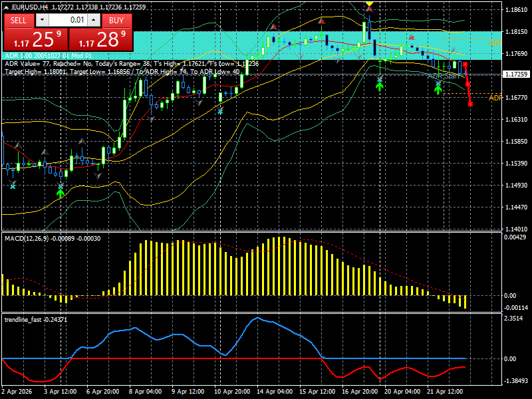Click the 1.14930 price scale label

coord(517,185)
